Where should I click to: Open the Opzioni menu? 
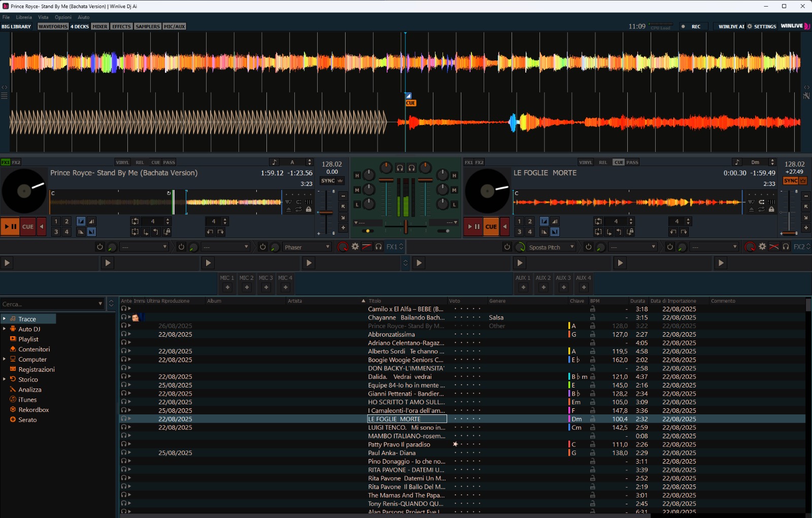pos(63,17)
